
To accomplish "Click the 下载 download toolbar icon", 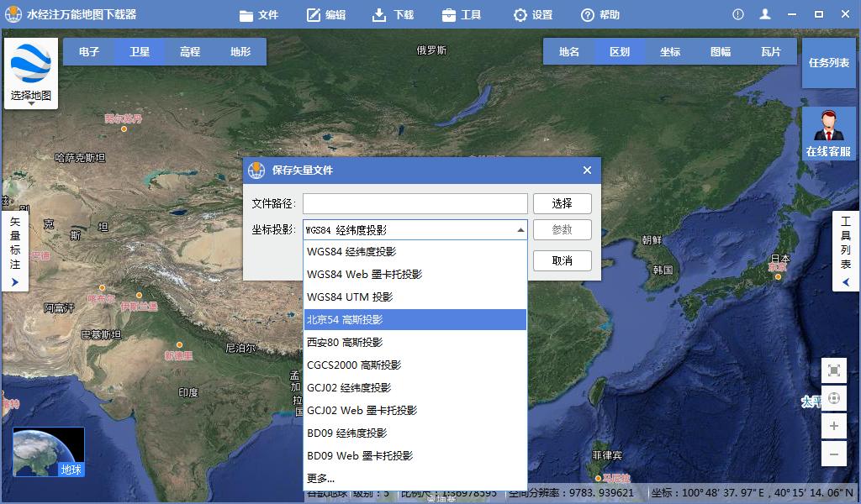I will click(x=393, y=13).
